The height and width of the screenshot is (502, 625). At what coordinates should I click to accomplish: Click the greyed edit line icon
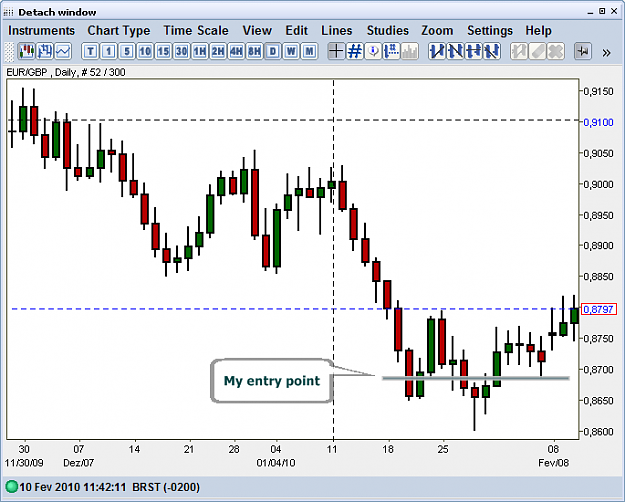(x=519, y=51)
